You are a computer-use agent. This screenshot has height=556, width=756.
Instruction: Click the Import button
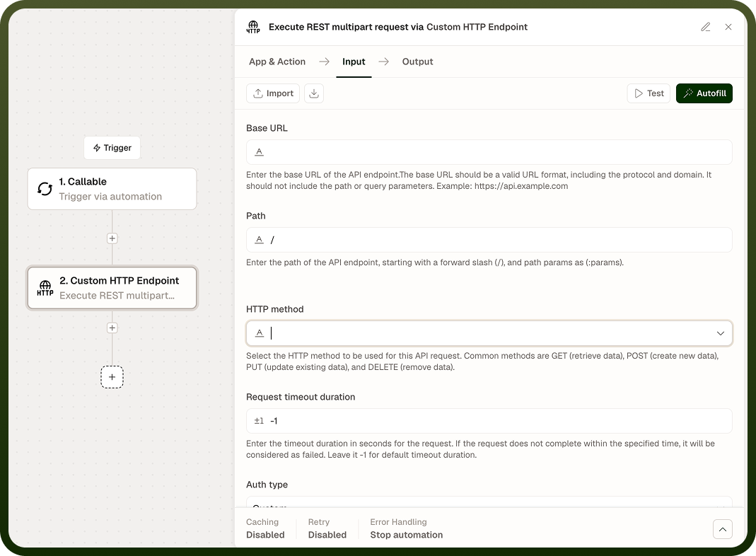tap(273, 93)
